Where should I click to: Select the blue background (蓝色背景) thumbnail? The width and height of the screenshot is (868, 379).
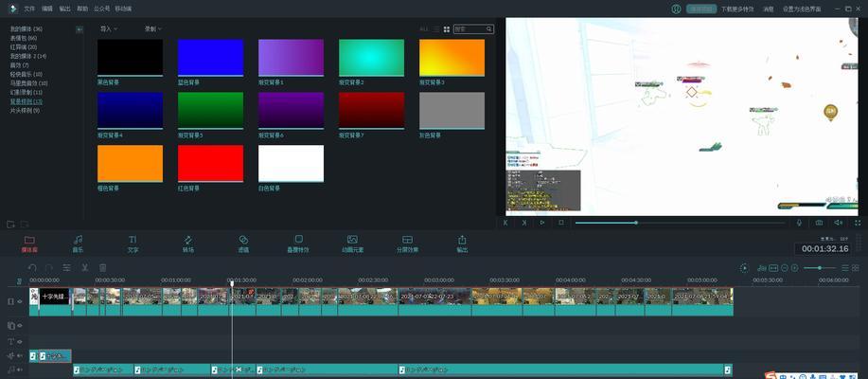(210, 58)
